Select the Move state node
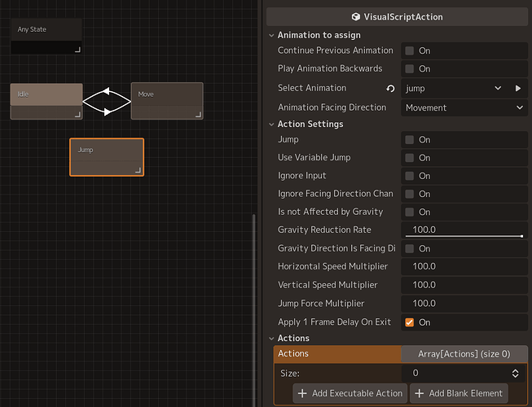532x407 pixels. point(167,101)
